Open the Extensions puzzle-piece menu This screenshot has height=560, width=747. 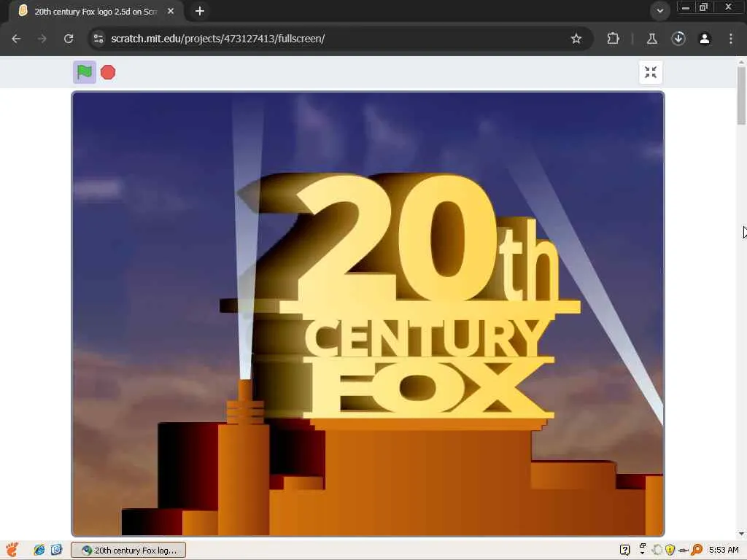[613, 39]
